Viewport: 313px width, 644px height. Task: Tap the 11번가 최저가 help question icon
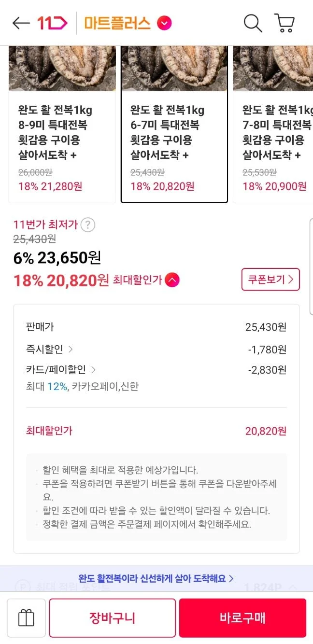[87, 225]
